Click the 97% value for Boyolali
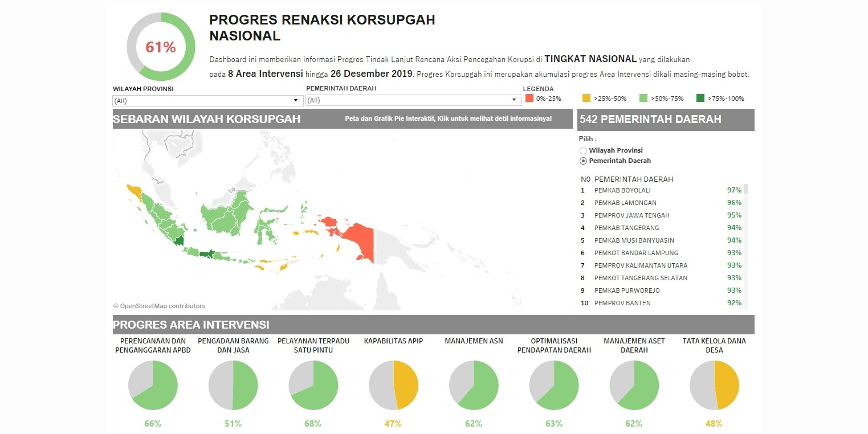This screenshot has width=868, height=434. (734, 190)
